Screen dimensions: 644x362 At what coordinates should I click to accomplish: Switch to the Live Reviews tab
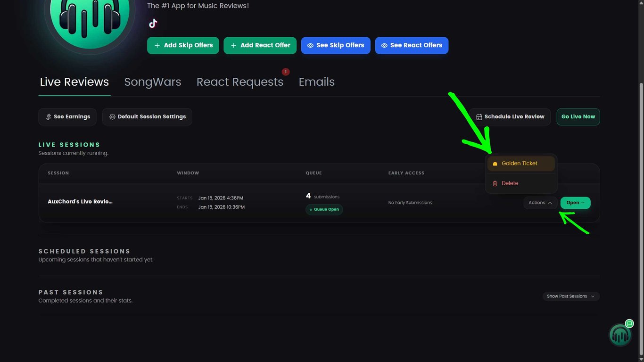[74, 82]
